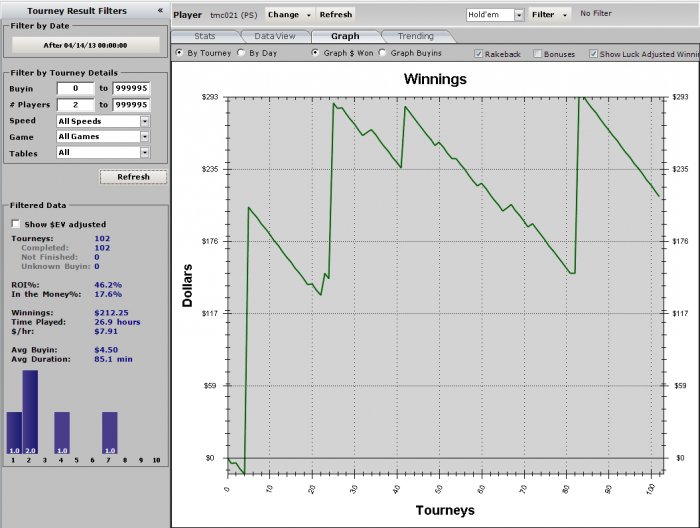700x528 pixels.
Task: Enable Show $EV adjusted checkbox
Action: pyautogui.click(x=15, y=224)
